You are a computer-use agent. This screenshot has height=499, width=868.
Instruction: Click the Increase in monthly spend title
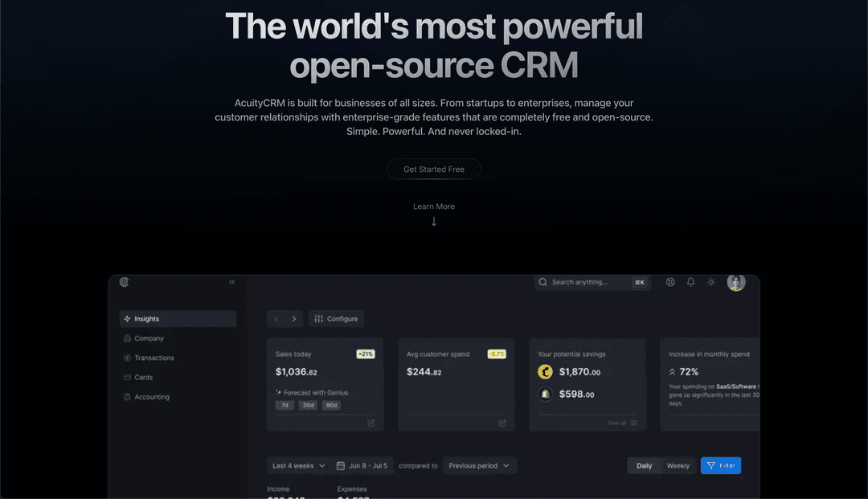(709, 354)
